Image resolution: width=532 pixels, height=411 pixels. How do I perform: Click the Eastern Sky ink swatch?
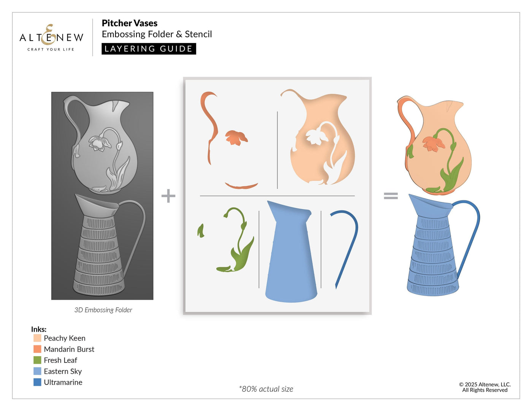coord(37,371)
